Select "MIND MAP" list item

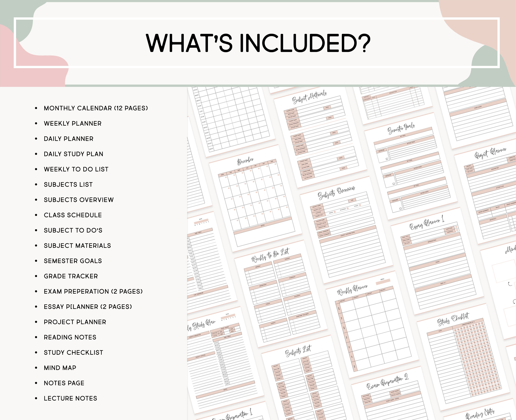tap(60, 368)
